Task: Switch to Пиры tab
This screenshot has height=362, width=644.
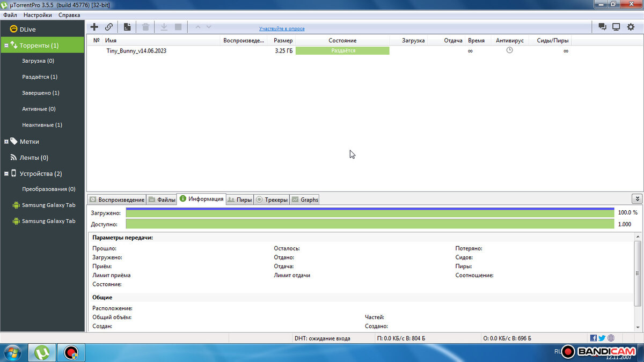Action: click(239, 200)
